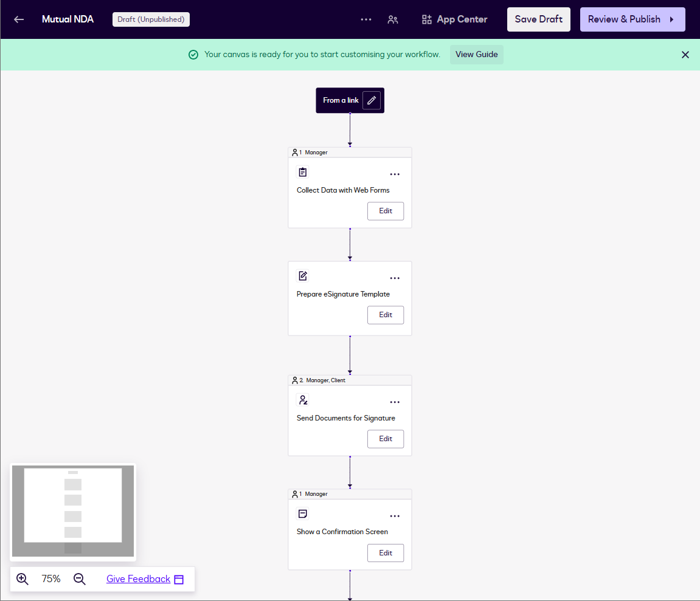
Task: Click the Send Documents for Signature step icon
Action: tap(303, 400)
